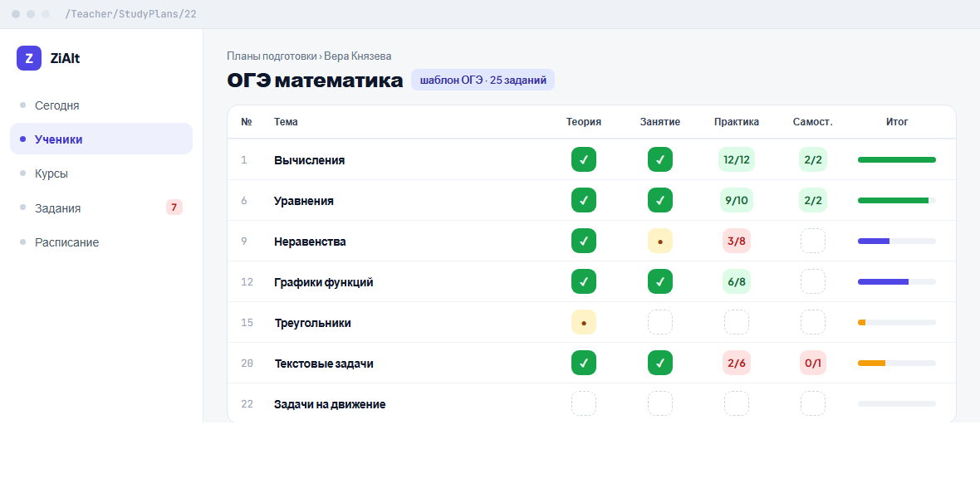Toggle Занятие checkmark for Текстовые задачи
980x493 pixels.
pos(660,363)
